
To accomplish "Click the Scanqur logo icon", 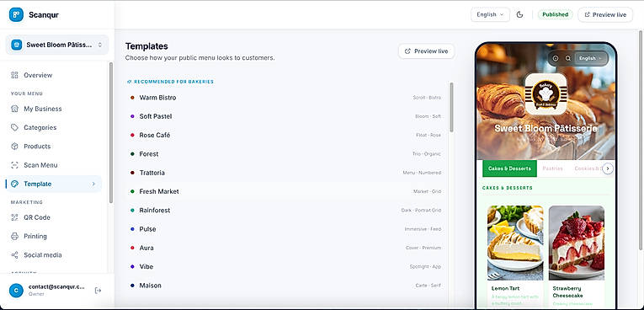I will pyautogui.click(x=16, y=15).
